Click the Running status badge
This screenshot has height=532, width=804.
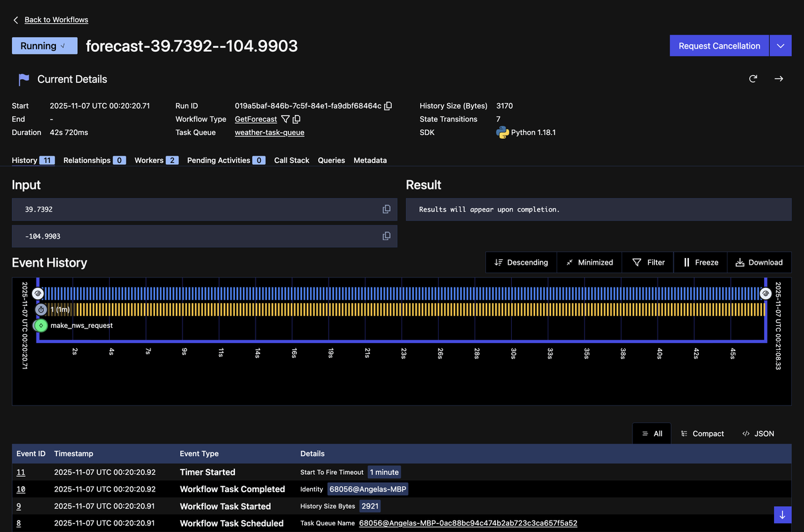(45, 46)
